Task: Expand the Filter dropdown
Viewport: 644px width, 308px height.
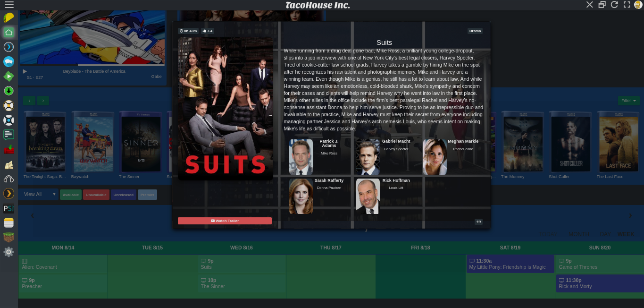Action: click(x=629, y=101)
